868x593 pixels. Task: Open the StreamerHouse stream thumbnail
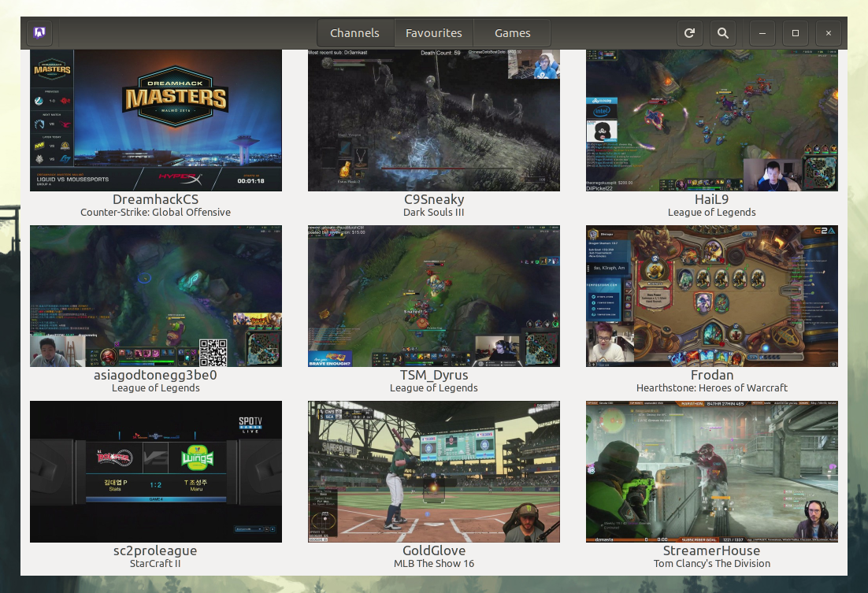click(x=712, y=472)
